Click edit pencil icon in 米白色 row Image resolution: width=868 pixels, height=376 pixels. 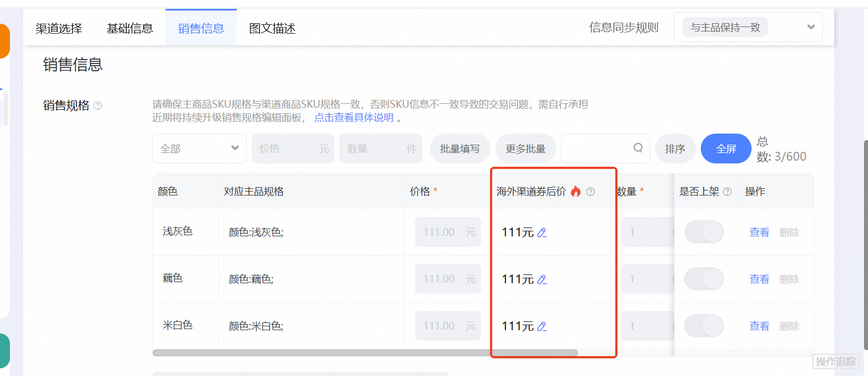click(542, 327)
